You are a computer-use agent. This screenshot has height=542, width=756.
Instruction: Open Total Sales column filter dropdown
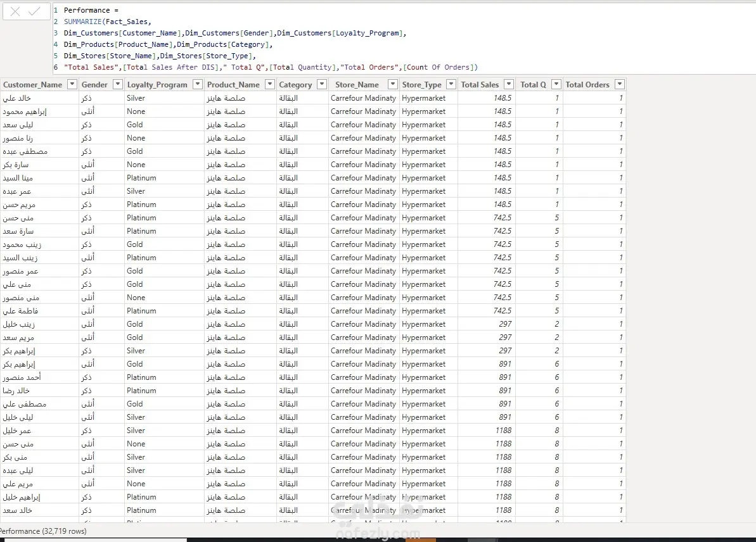click(509, 84)
